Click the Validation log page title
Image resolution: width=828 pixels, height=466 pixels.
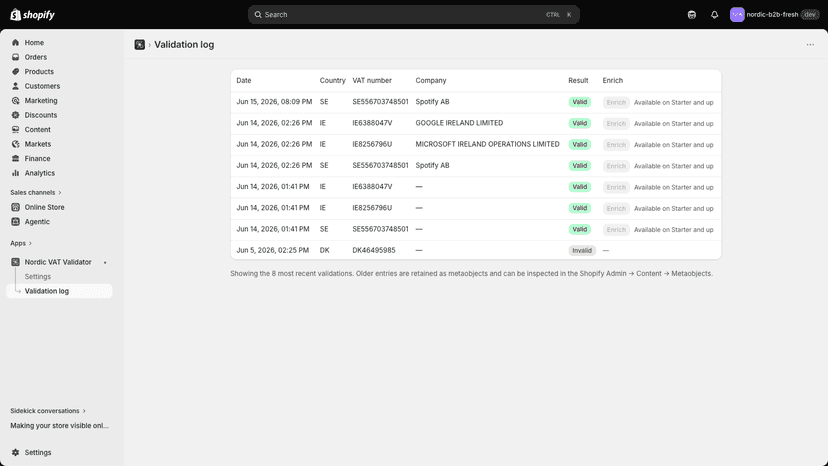pyautogui.click(x=184, y=45)
